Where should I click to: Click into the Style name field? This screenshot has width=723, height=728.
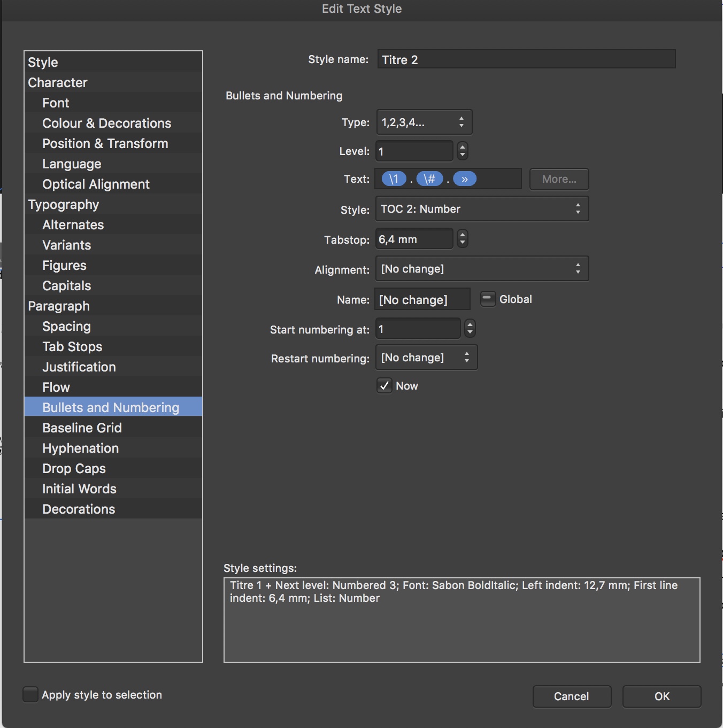pos(527,59)
